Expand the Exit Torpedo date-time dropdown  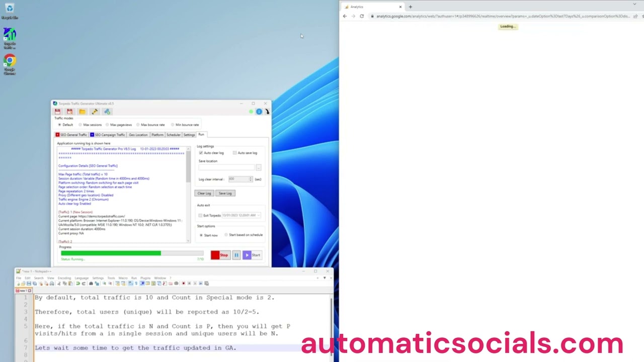coord(259,215)
